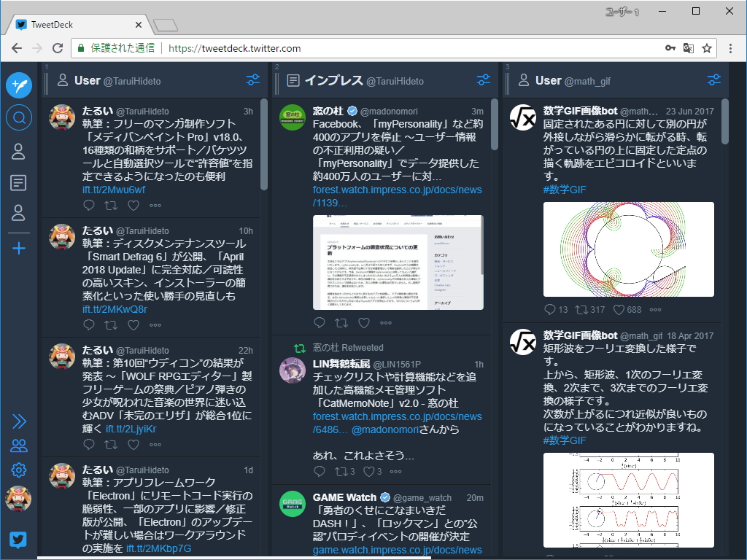747x560 pixels.
Task: Open TweetDeck settings via the gear icon
Action: coord(18,470)
